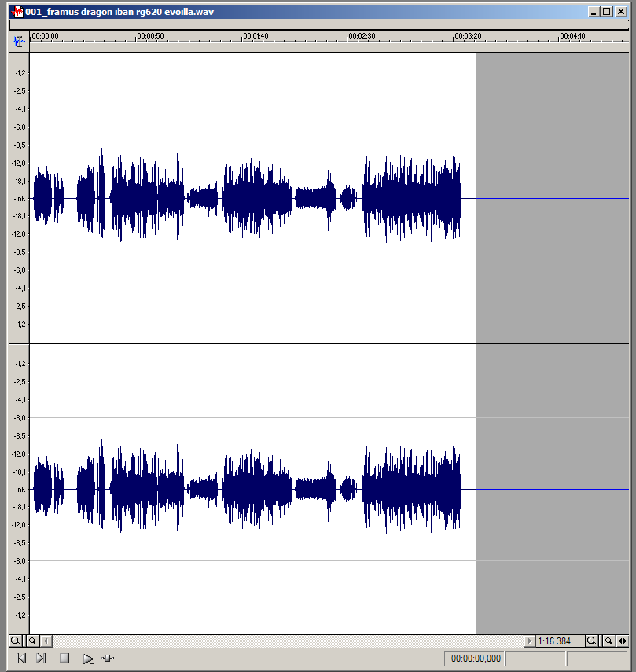
Task: Click time ruler at 00:04:10
Action: [x=572, y=36]
